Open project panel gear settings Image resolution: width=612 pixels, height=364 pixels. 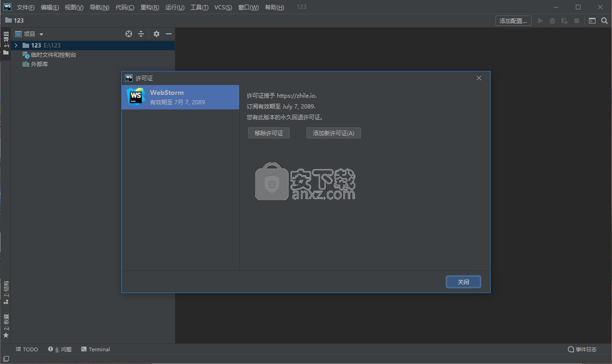click(x=157, y=34)
